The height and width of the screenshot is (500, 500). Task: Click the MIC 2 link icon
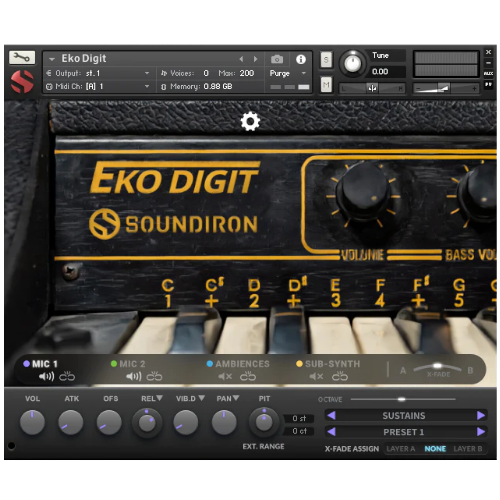pyautogui.click(x=154, y=376)
